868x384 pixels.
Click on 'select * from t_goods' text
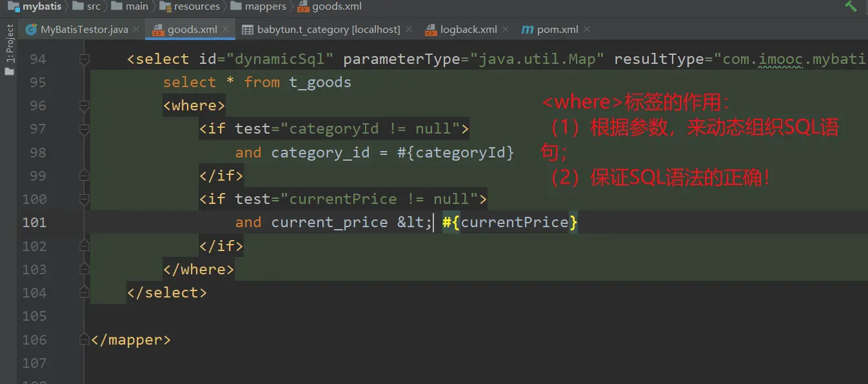257,83
